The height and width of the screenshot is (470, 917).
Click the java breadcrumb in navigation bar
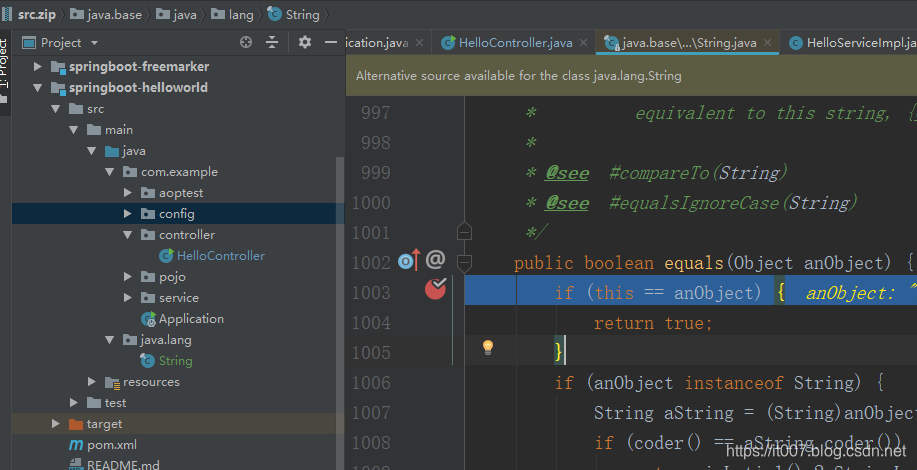click(177, 15)
